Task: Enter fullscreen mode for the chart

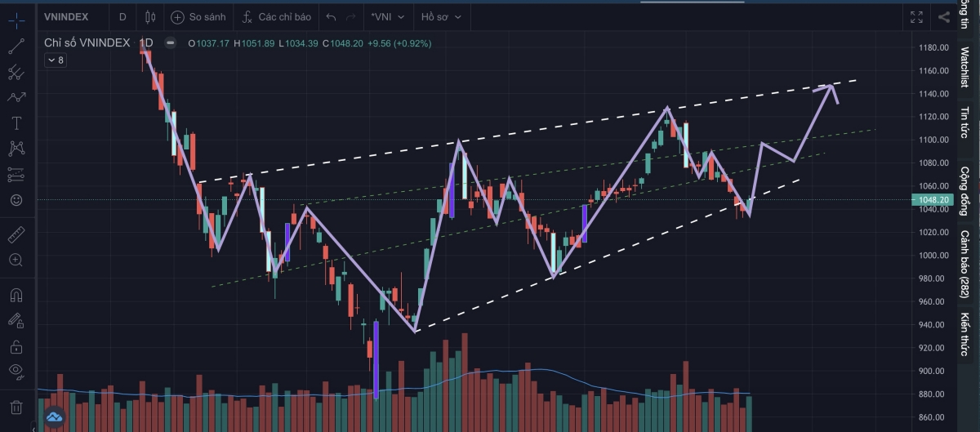Action: [917, 16]
